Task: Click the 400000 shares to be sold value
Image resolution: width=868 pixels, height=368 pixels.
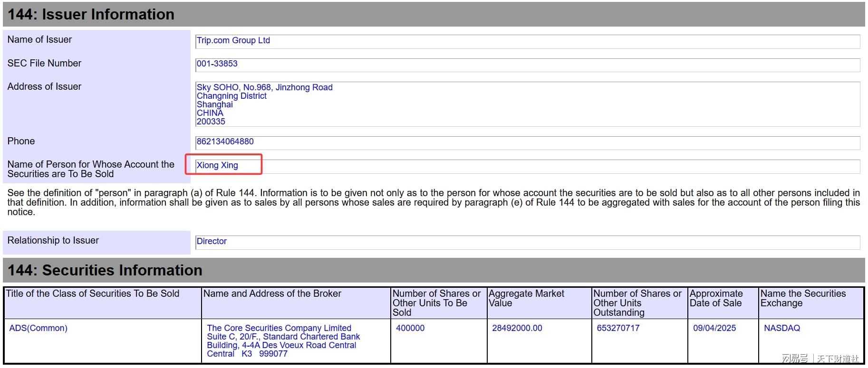Action: 410,328
